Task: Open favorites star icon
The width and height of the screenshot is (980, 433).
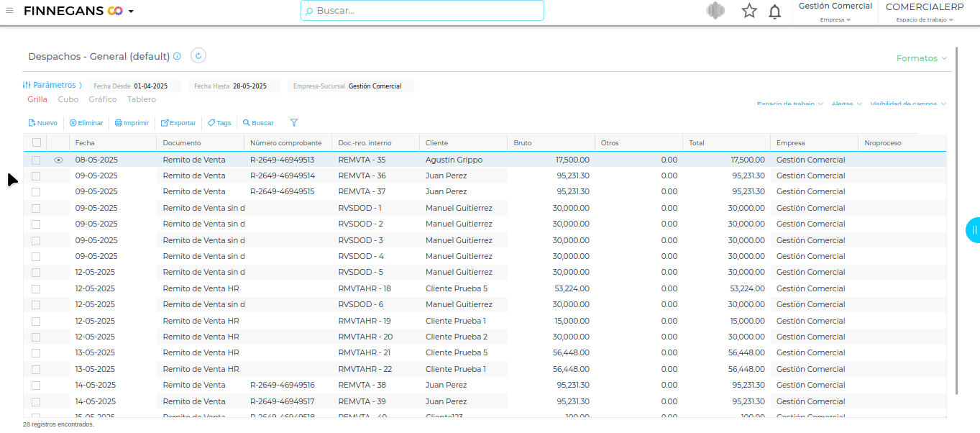Action: click(749, 11)
